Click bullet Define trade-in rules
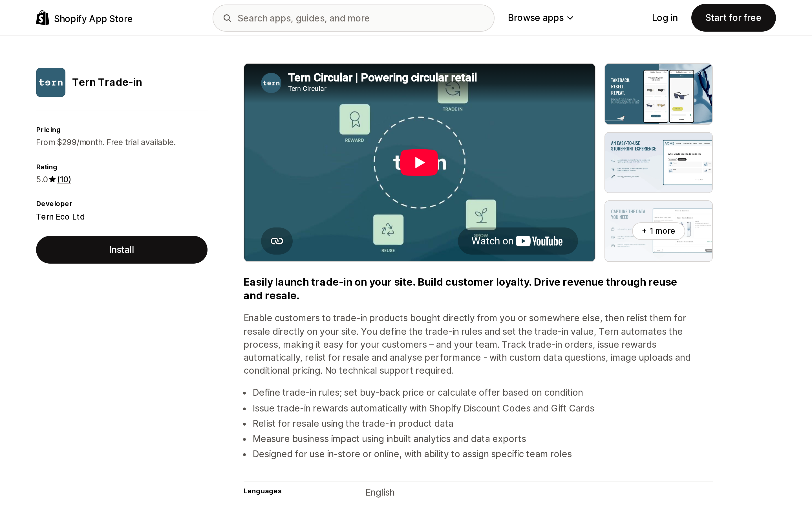The height and width of the screenshot is (508, 812). tap(418, 393)
